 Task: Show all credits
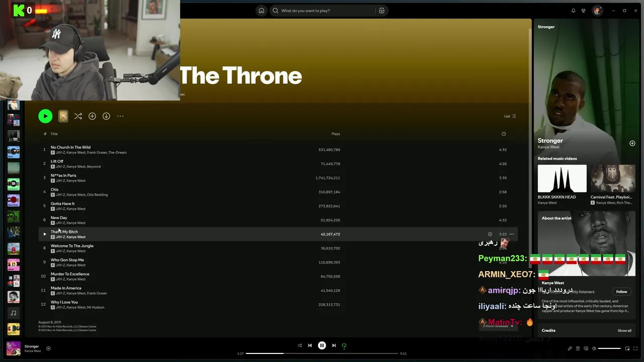624,331
